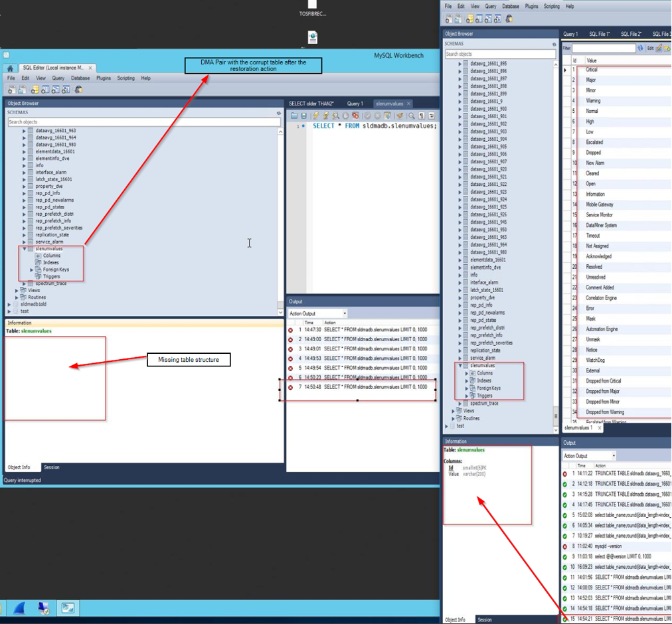Open script file icon in left SQL editor toolbar
The width and height of the screenshot is (672, 624).
pos(294,116)
